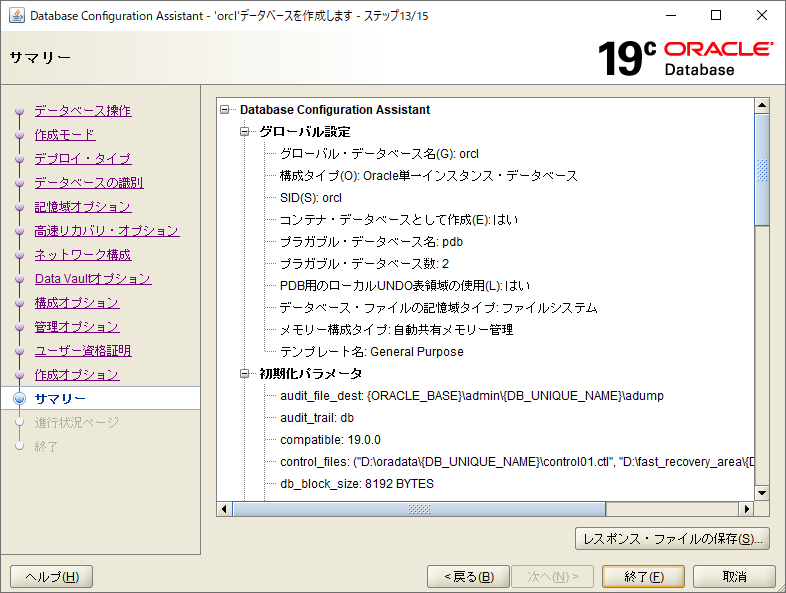The width and height of the screenshot is (786, 593).
Task: Click the 戻る(B) back button
Action: click(x=468, y=576)
